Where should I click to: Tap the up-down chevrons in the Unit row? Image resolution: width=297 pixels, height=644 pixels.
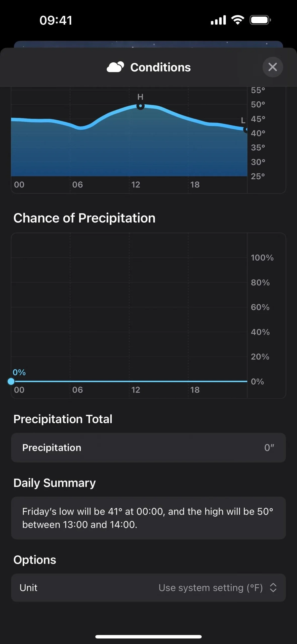click(273, 588)
